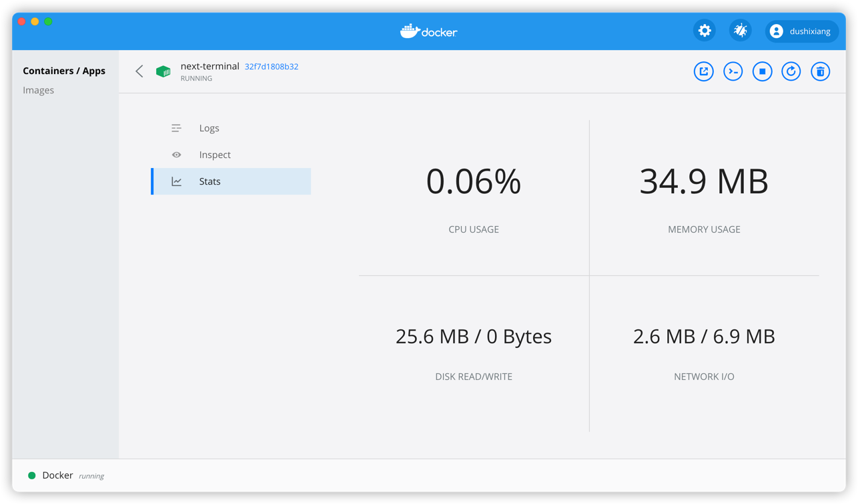Viewport: 858px width, 504px height.
Task: Open the troubleshoot bug icon
Action: 741,31
